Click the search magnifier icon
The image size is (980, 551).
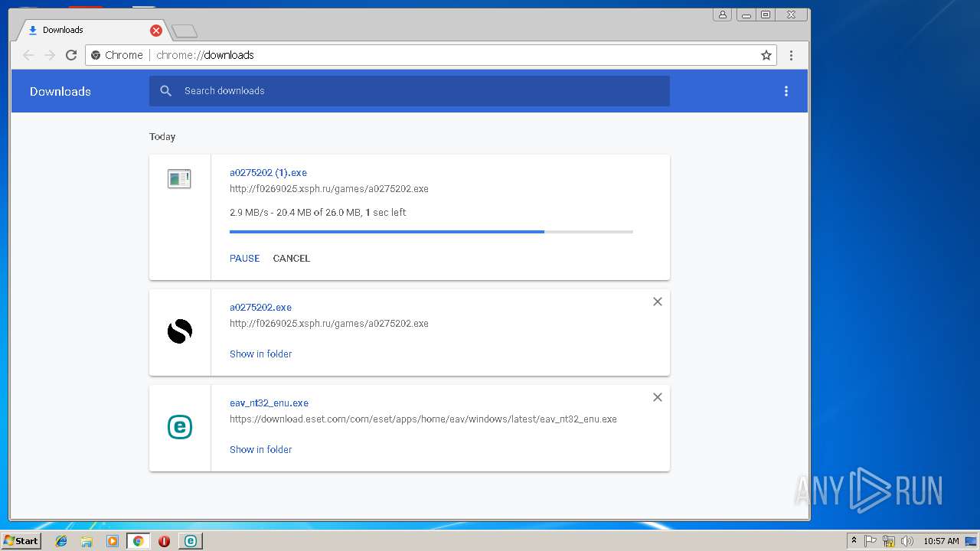coord(165,91)
